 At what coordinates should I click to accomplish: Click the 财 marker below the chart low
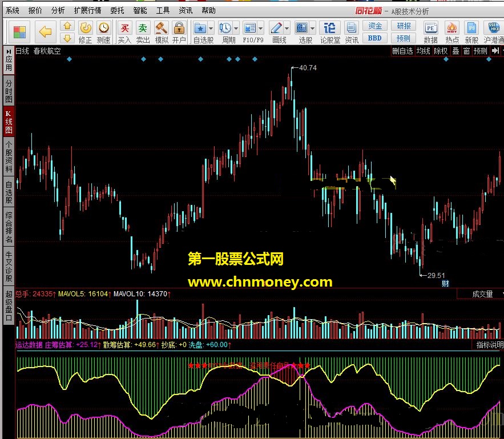pyautogui.click(x=445, y=284)
